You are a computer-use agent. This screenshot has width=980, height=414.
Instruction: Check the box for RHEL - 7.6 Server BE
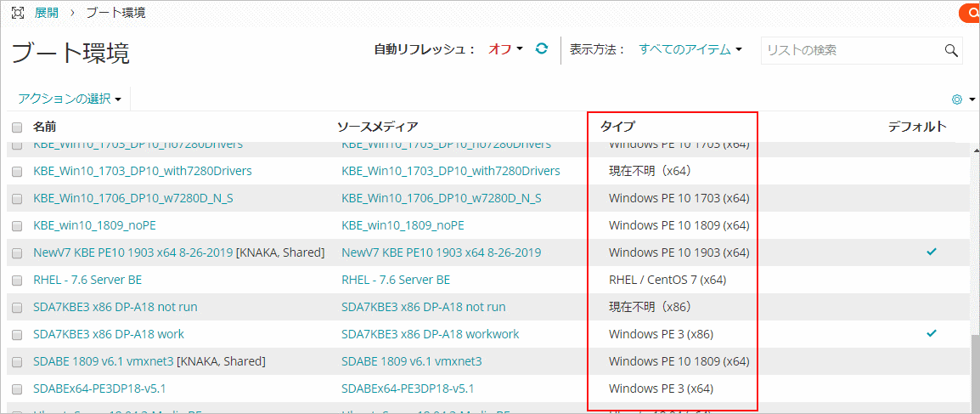coord(17,280)
